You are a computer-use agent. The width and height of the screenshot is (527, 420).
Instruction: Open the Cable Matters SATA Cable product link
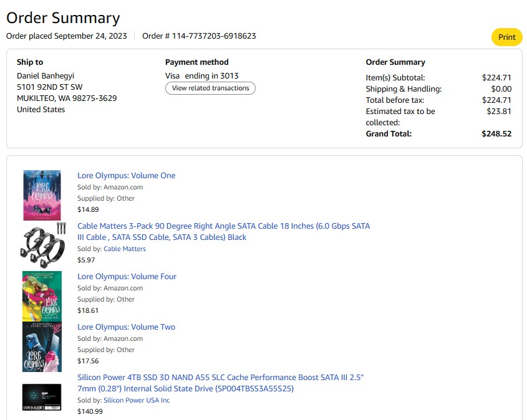click(x=223, y=231)
